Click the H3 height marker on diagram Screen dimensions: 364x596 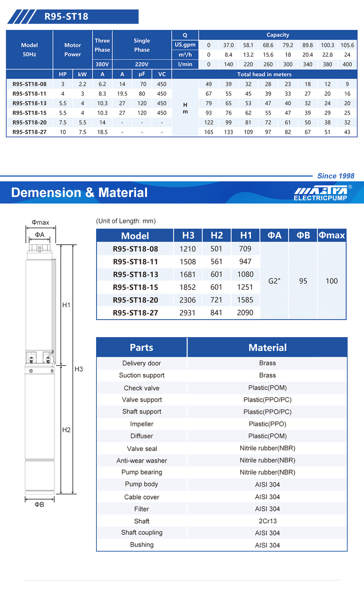[x=79, y=369]
